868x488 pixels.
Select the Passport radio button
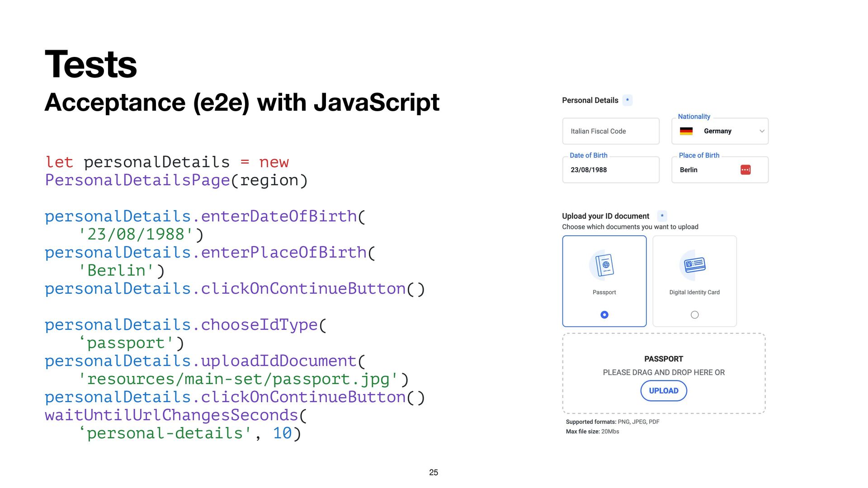pos(604,315)
